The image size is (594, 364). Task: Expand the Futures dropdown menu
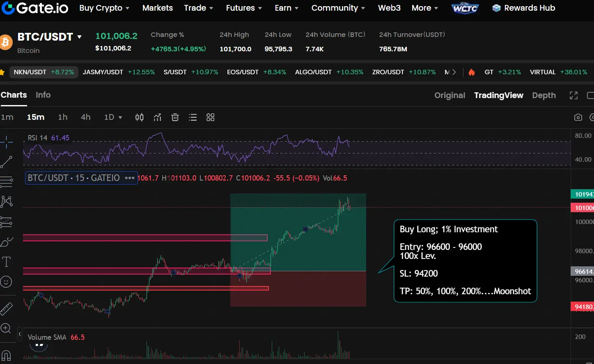pyautogui.click(x=244, y=8)
